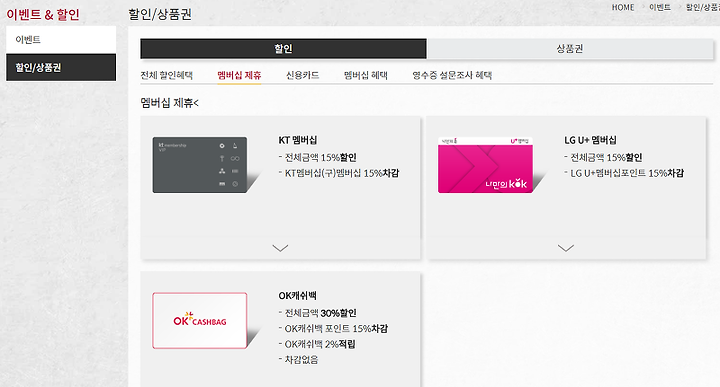Click the text 'KT멤버십(구)멤버십 15%차감'
The height and width of the screenshot is (387, 720).
point(342,173)
